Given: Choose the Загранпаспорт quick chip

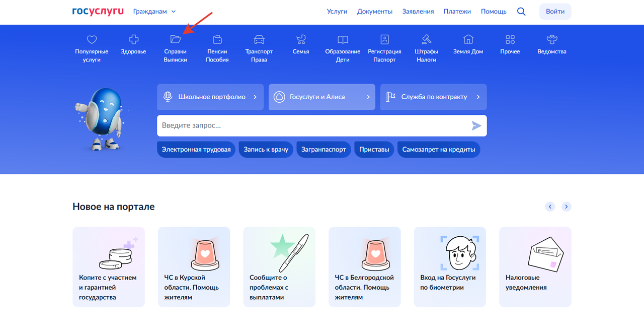Looking at the screenshot, I should 324,150.
